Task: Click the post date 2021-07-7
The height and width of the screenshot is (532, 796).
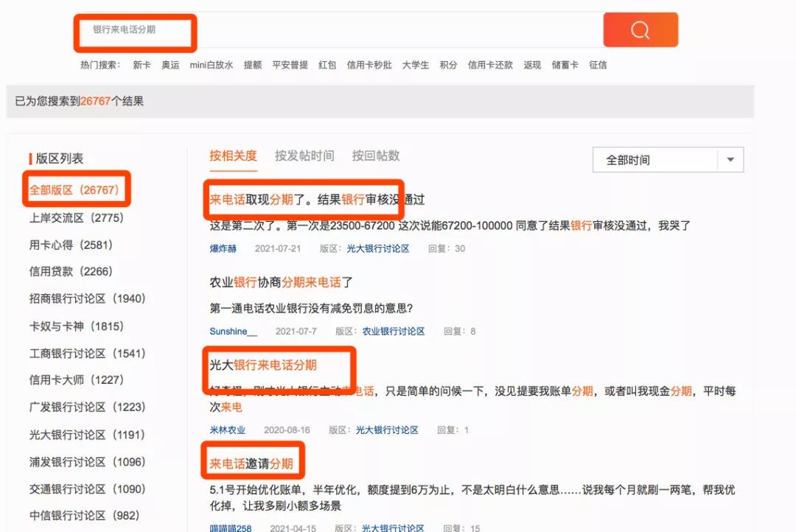Action: click(296, 332)
